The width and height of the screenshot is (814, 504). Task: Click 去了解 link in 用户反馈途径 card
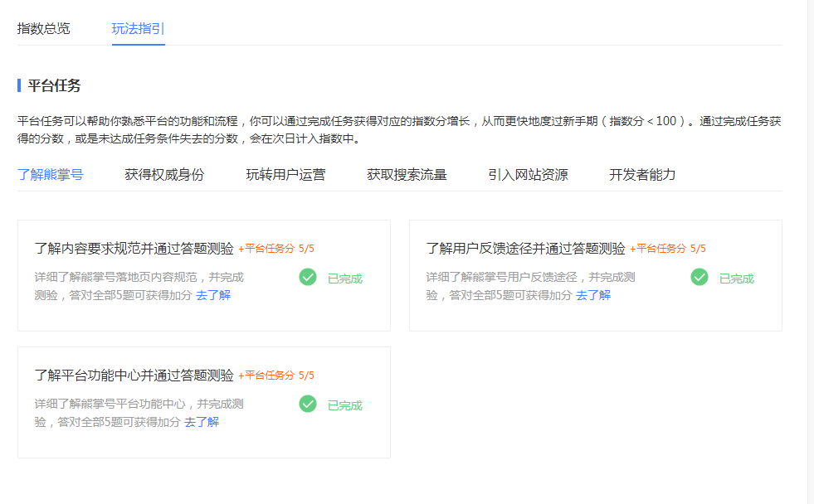click(x=593, y=295)
